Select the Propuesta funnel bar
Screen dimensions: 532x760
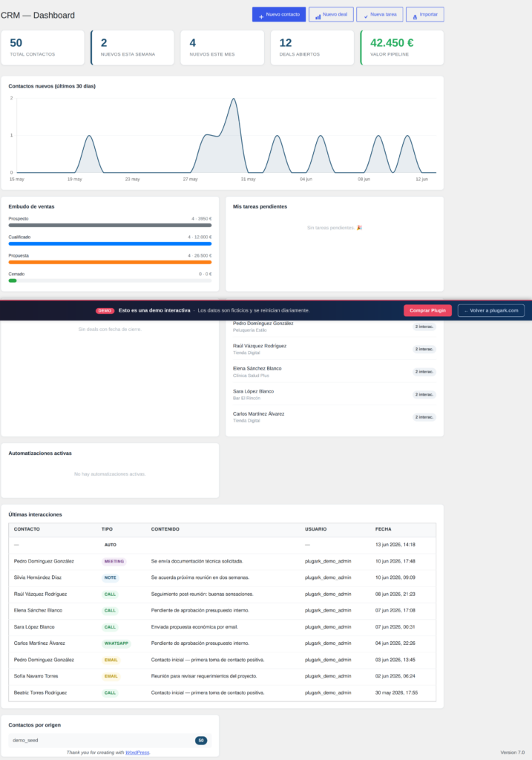pos(110,262)
